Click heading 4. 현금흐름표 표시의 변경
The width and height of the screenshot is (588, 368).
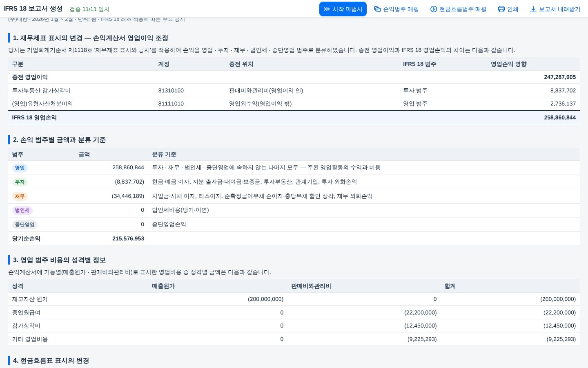[x=51, y=360]
